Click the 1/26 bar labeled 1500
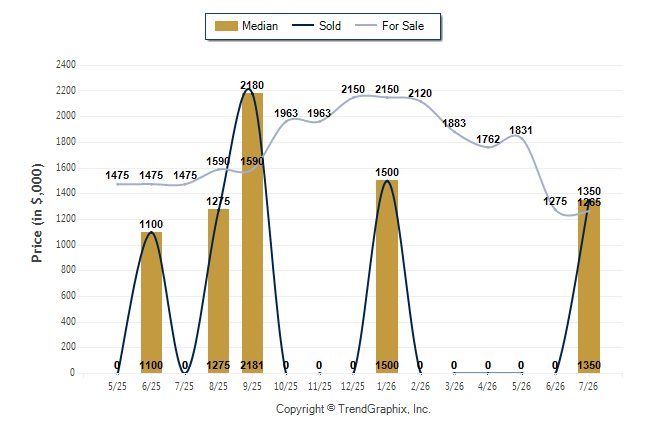This screenshot has width=646, height=434. click(x=387, y=277)
